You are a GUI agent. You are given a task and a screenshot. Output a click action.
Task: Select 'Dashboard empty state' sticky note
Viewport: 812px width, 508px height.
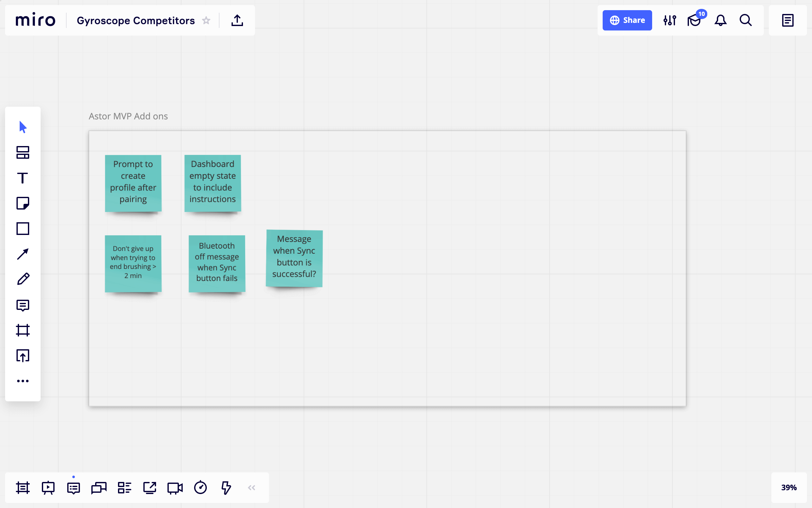213,183
